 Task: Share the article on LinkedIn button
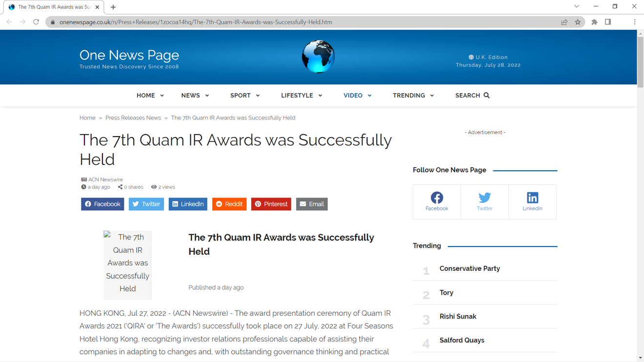pos(188,204)
